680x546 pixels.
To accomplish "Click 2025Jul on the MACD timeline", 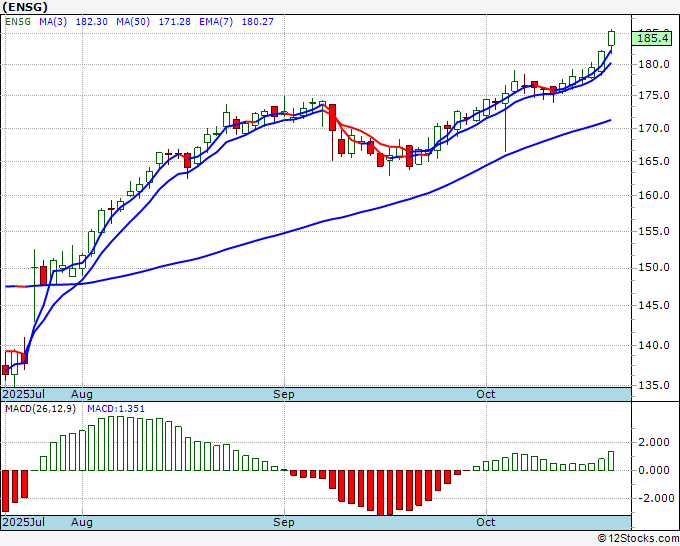I will pyautogui.click(x=24, y=522).
